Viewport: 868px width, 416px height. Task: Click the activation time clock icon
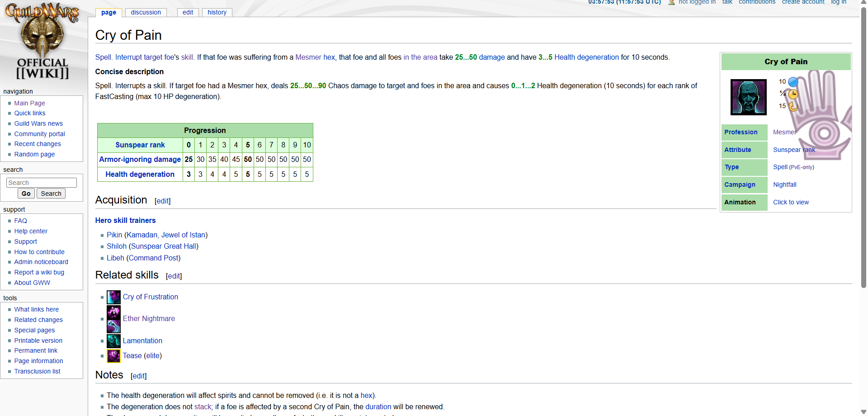coord(793,94)
